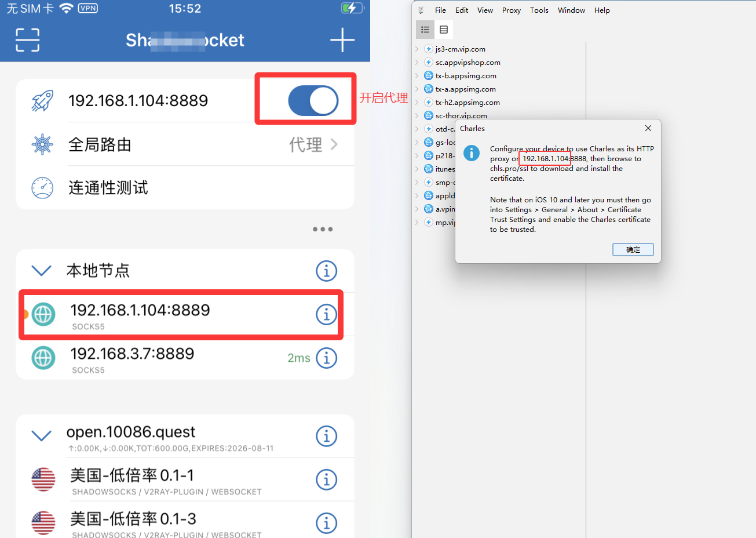
Task: Switch Charles to Structure view icon
Action: [425, 30]
